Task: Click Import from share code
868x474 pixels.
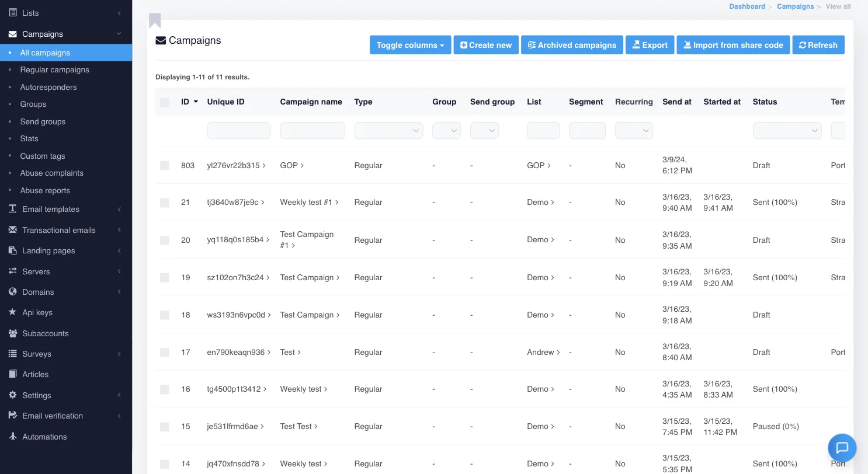Action: click(733, 45)
